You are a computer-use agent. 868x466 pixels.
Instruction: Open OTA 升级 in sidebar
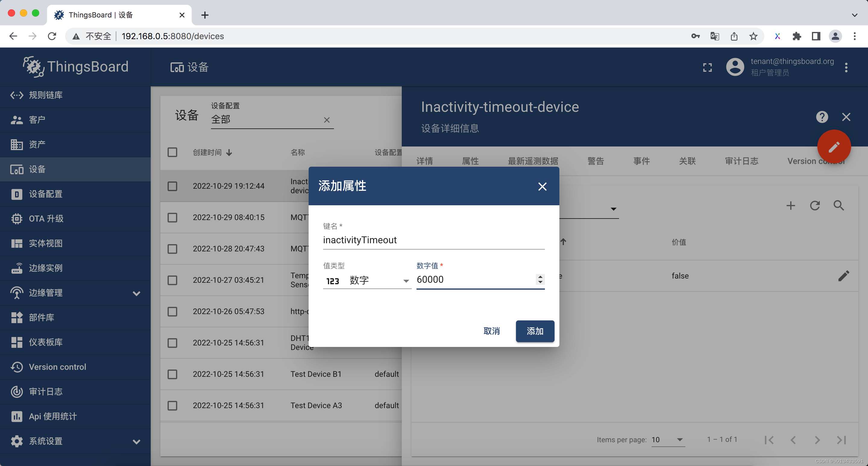pos(75,218)
